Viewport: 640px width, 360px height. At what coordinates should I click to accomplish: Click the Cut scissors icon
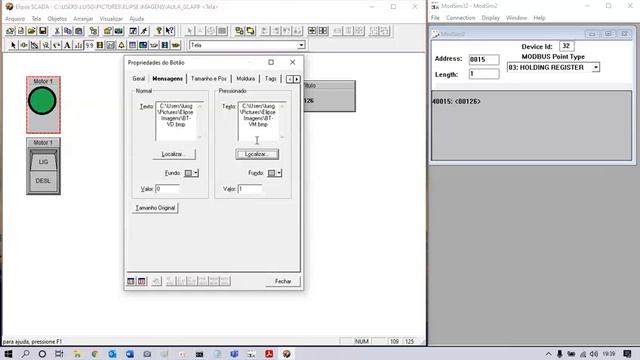pos(57,31)
